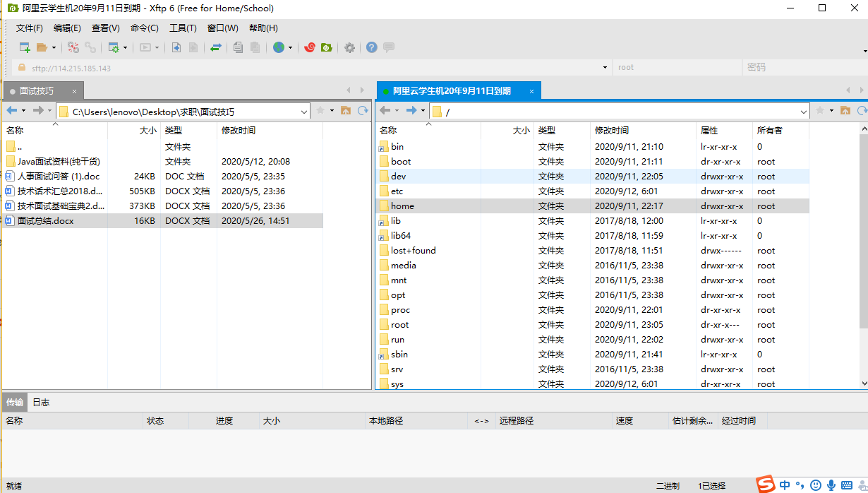Open the 命令(C) menu

point(145,28)
